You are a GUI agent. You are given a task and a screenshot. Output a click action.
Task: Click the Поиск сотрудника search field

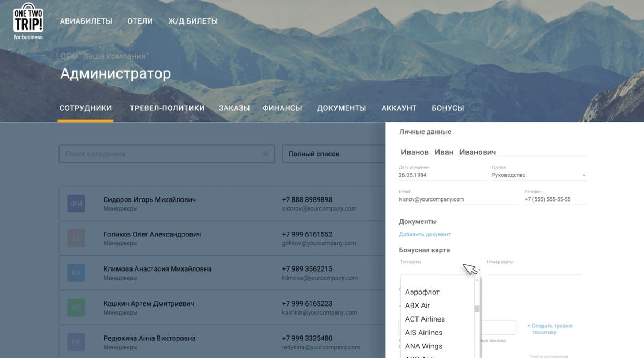tap(167, 154)
